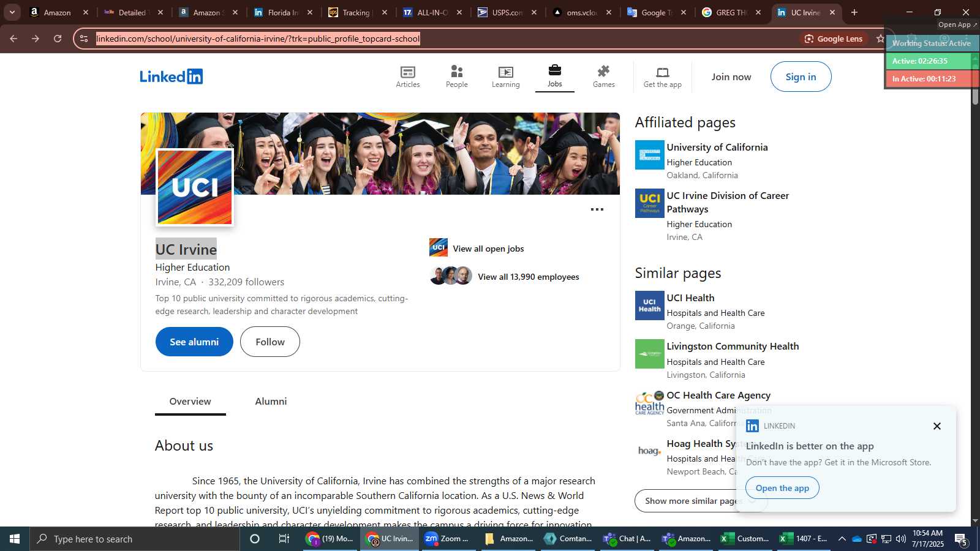Close the Detailed browser tab
Image resolution: width=980 pixels, height=551 pixels.
coord(160,12)
